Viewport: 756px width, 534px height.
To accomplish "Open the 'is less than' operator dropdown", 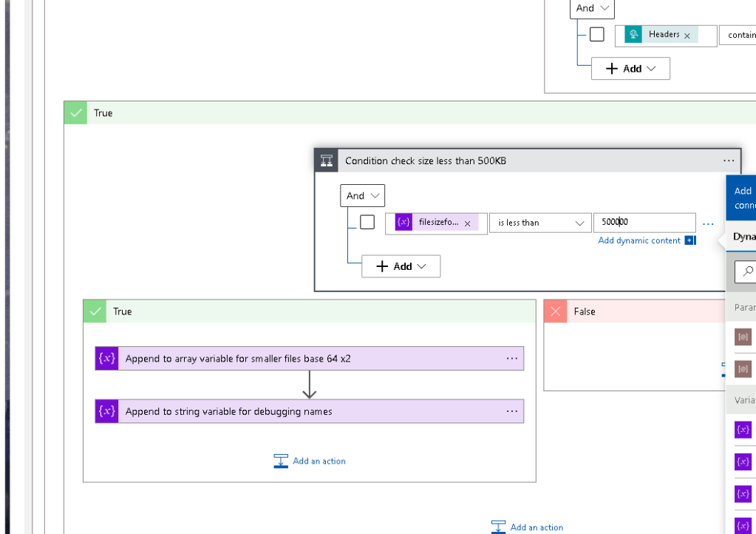I will tap(540, 223).
